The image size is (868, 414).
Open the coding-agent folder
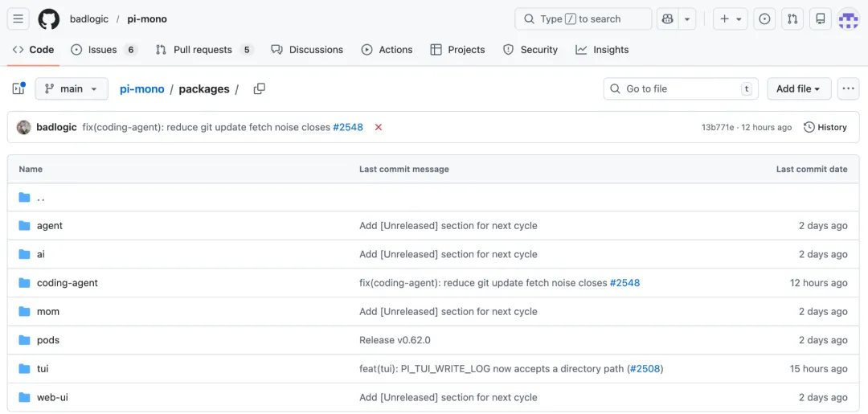tap(67, 283)
